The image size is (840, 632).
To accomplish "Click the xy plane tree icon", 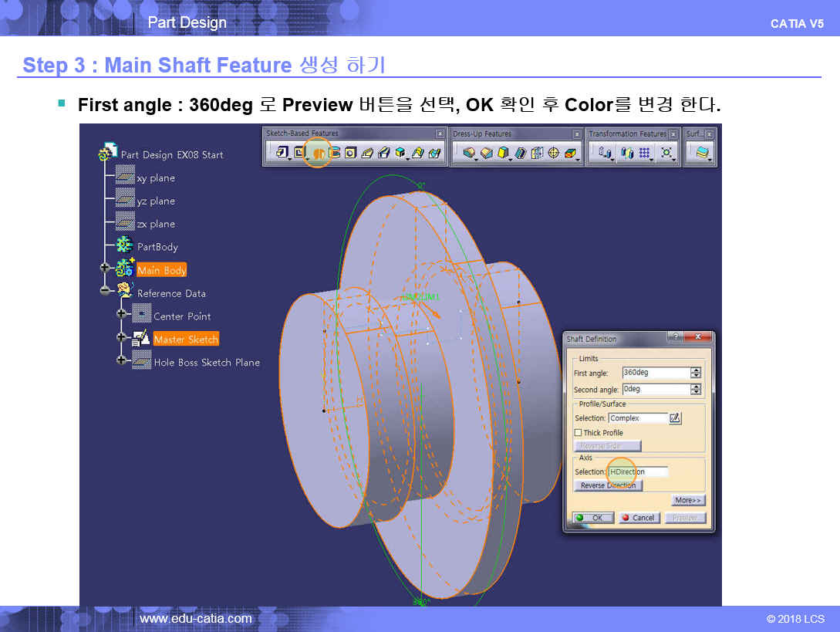I will click(x=126, y=176).
